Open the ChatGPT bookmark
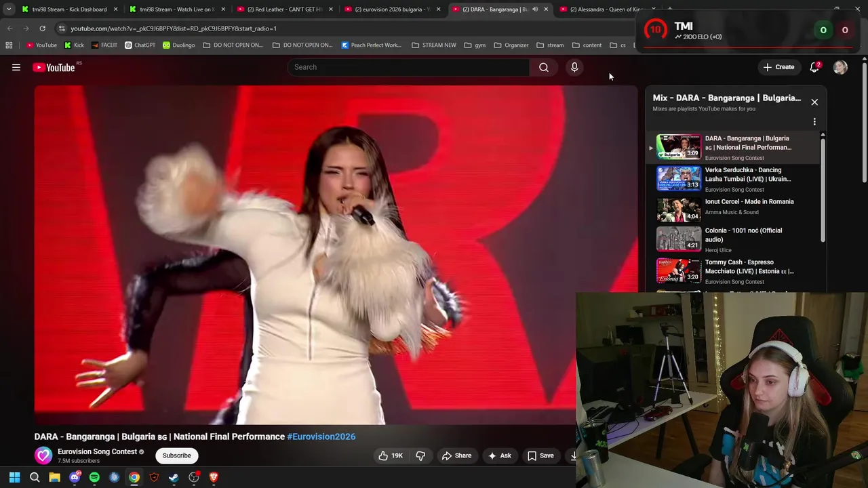This screenshot has width=868, height=488. click(x=140, y=45)
